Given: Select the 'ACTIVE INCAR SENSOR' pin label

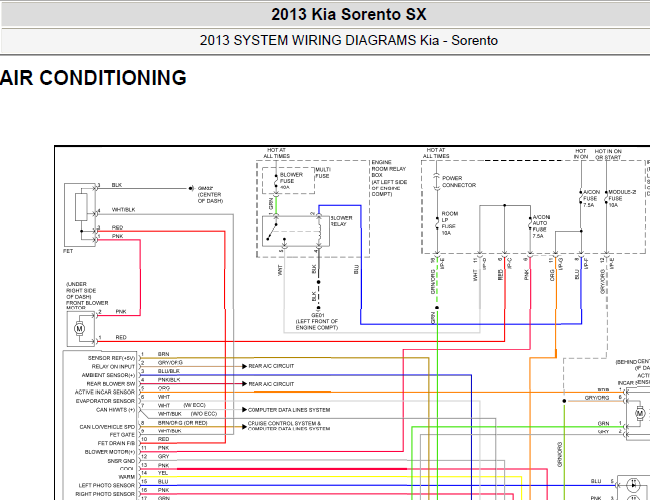Looking at the screenshot, I should click(x=105, y=392).
